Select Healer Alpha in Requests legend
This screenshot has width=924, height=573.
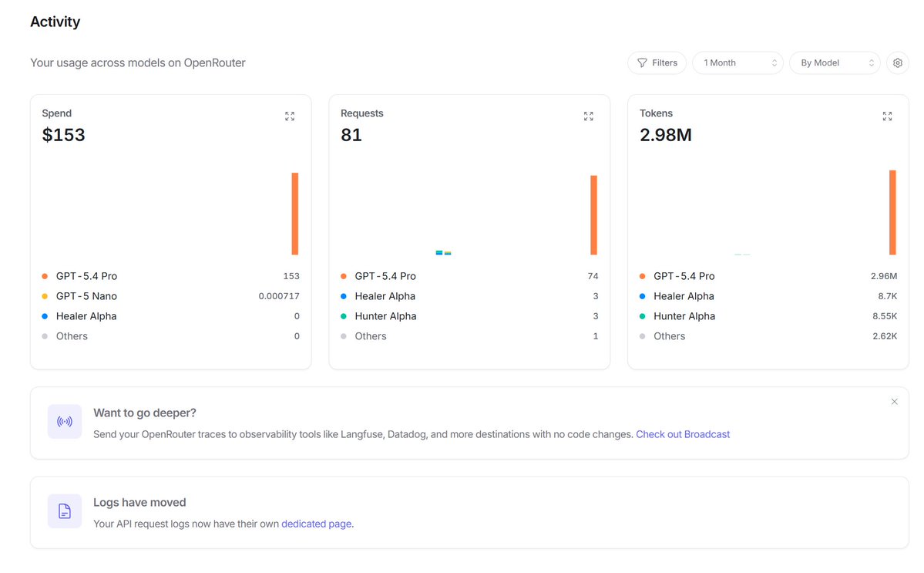pyautogui.click(x=385, y=296)
